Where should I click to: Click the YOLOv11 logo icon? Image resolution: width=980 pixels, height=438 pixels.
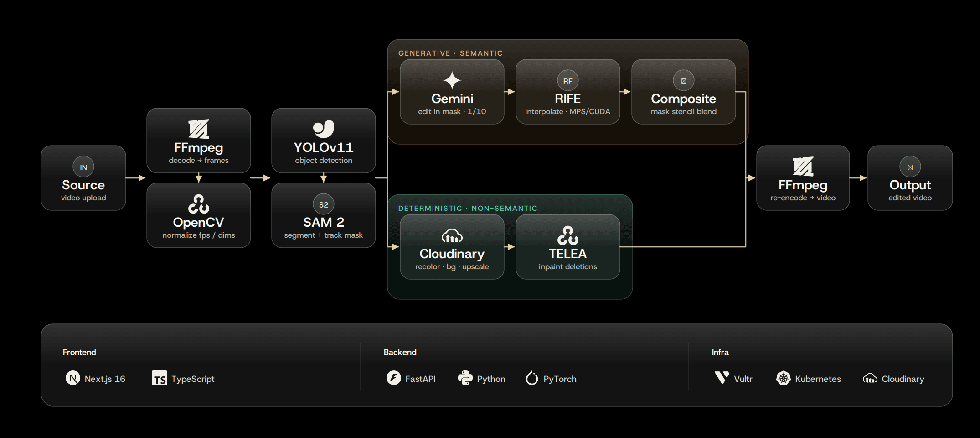pyautogui.click(x=324, y=129)
